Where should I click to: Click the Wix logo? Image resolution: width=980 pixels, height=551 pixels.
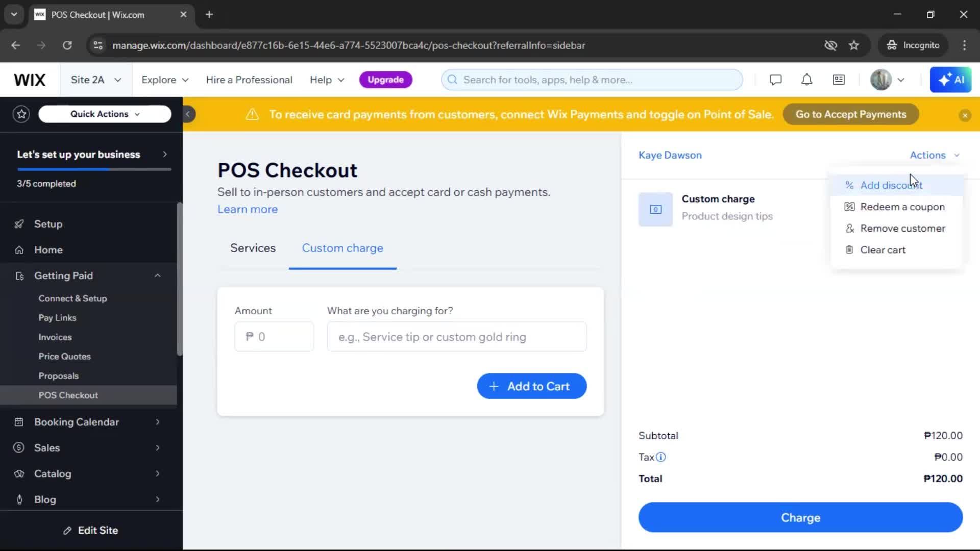(30, 80)
